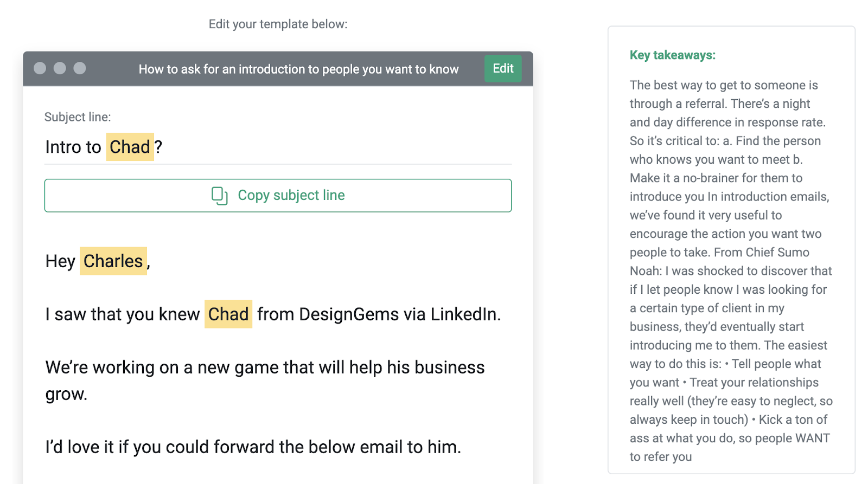
Task: Click highlighted Chad before 'from DesignGems'
Action: click(228, 314)
